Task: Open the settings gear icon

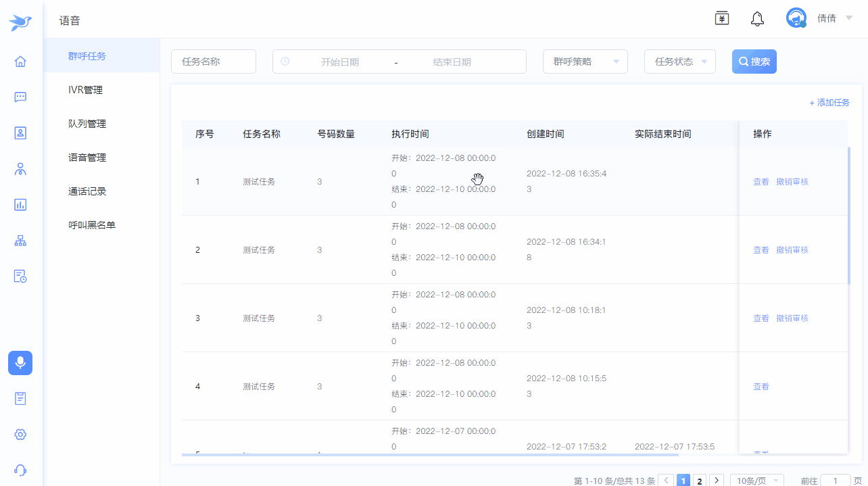Action: pyautogui.click(x=20, y=434)
